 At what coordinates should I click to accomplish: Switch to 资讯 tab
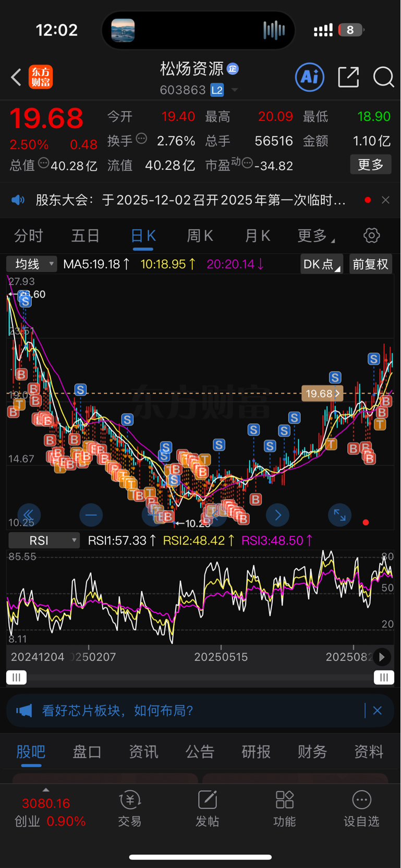(x=143, y=752)
